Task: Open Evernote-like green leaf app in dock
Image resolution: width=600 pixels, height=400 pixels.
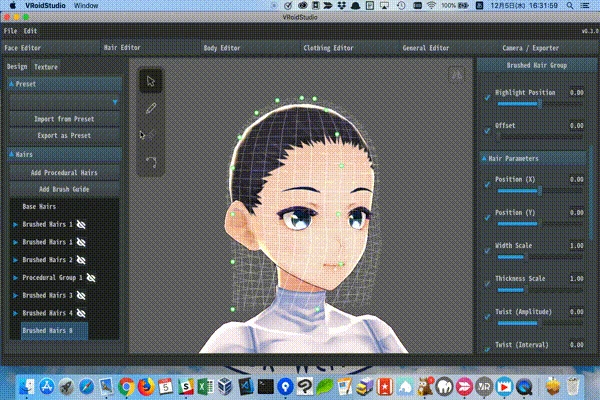Action: tap(325, 387)
